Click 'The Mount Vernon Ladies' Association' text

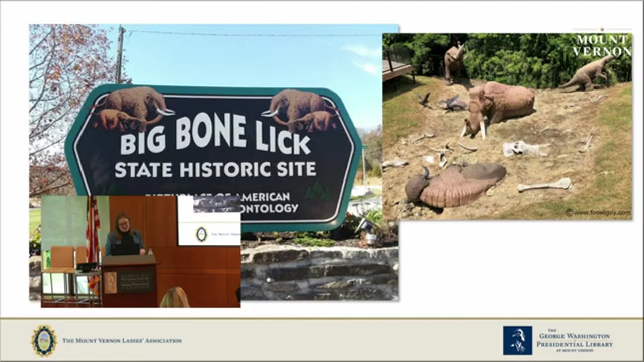(x=122, y=341)
